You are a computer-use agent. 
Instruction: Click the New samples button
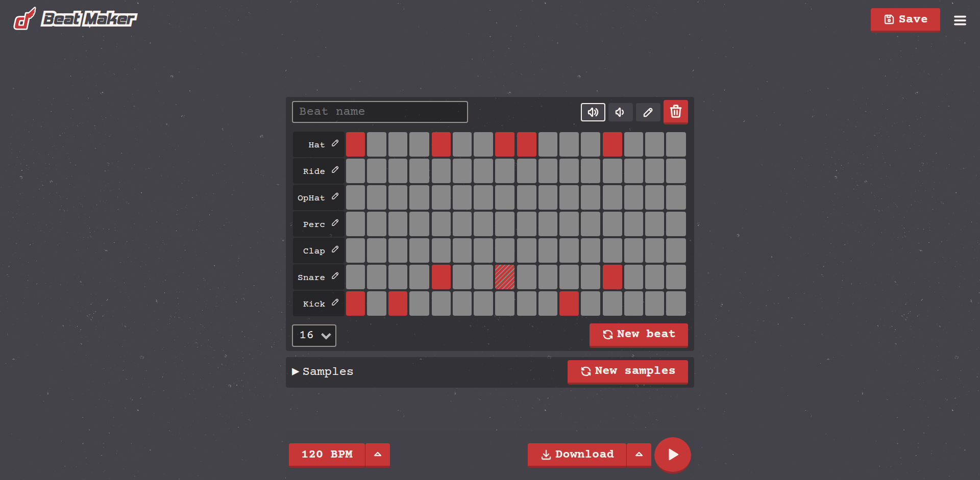(628, 371)
